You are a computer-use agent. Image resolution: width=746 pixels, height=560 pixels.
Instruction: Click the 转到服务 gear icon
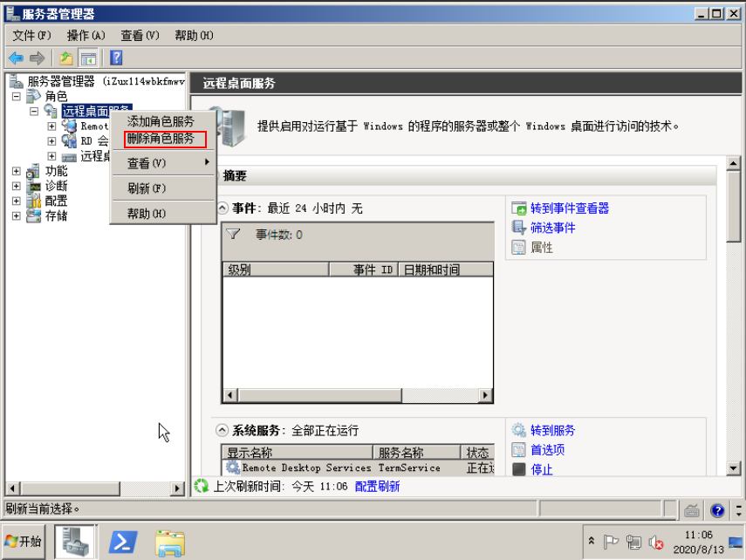[x=518, y=430]
